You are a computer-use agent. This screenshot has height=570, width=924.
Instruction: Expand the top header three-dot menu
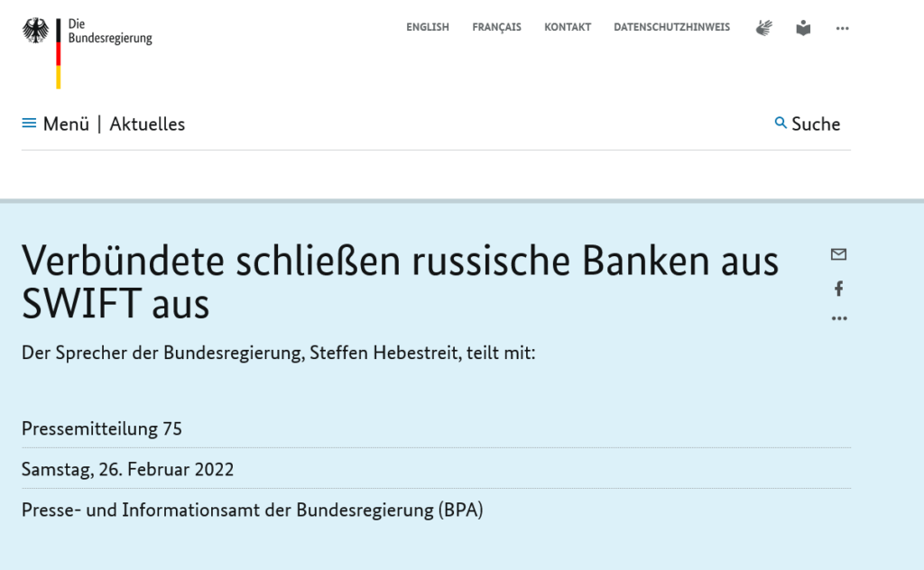click(842, 28)
